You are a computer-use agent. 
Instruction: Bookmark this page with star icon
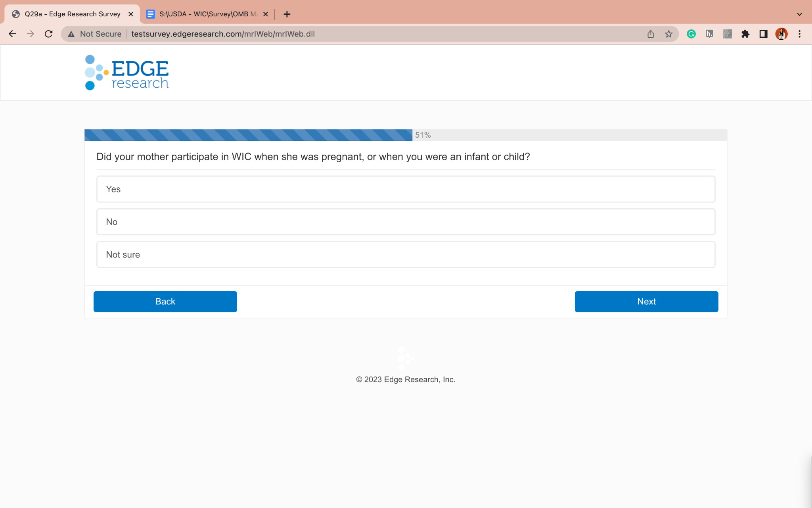tap(669, 34)
